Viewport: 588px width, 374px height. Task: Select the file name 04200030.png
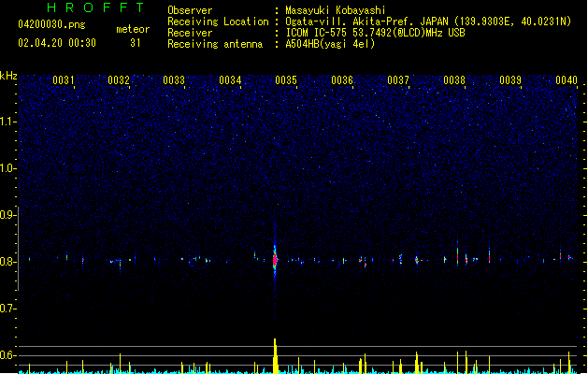click(x=51, y=24)
